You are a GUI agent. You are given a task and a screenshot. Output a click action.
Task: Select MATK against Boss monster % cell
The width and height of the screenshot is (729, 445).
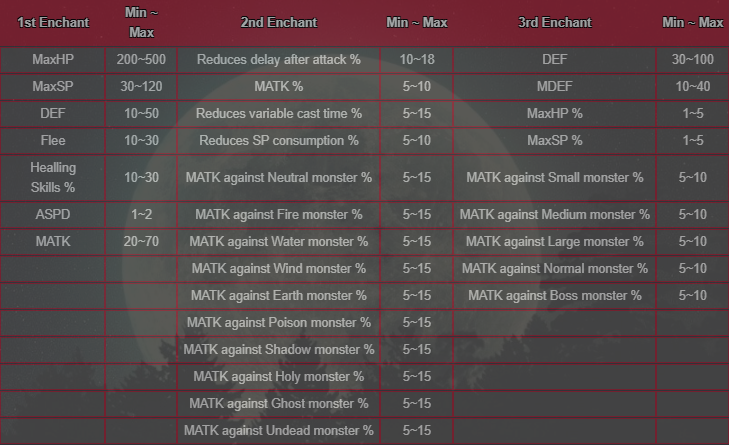[554, 295]
